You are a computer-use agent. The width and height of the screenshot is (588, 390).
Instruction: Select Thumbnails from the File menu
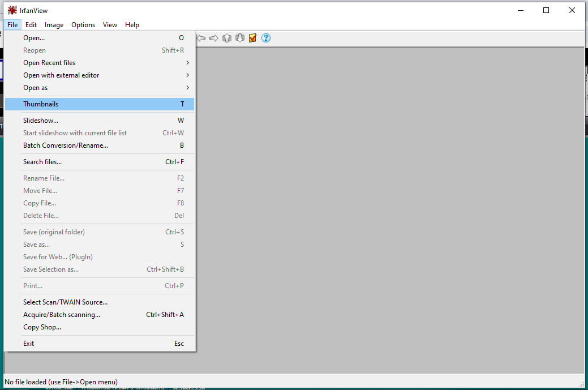point(41,104)
